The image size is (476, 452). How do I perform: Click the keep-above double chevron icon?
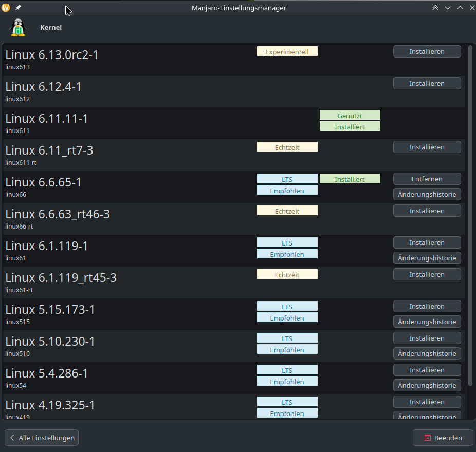pyautogui.click(x=435, y=8)
